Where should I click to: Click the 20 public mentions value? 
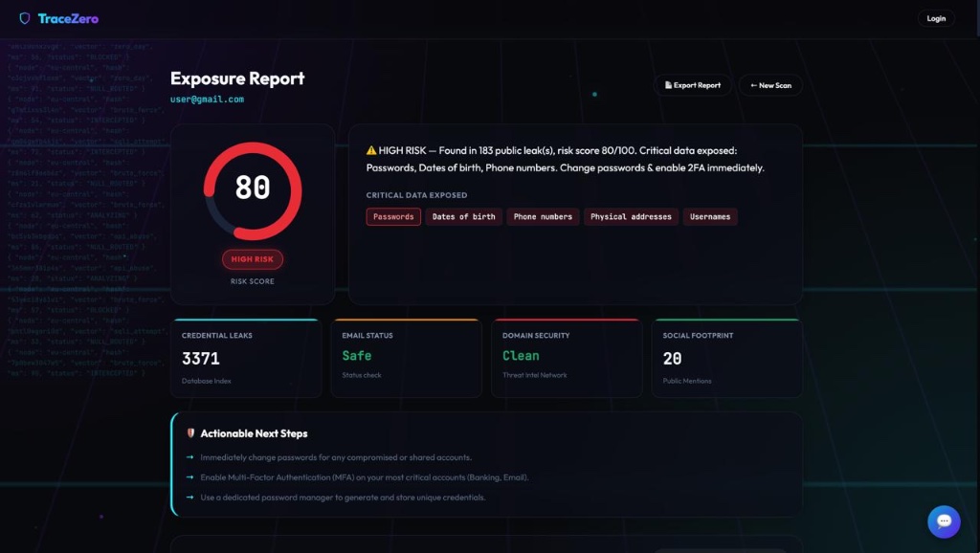pyautogui.click(x=672, y=359)
